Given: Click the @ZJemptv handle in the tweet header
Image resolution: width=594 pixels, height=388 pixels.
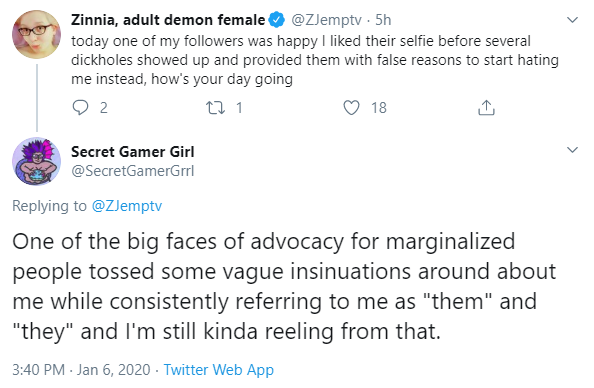Looking at the screenshot, I should [326, 20].
